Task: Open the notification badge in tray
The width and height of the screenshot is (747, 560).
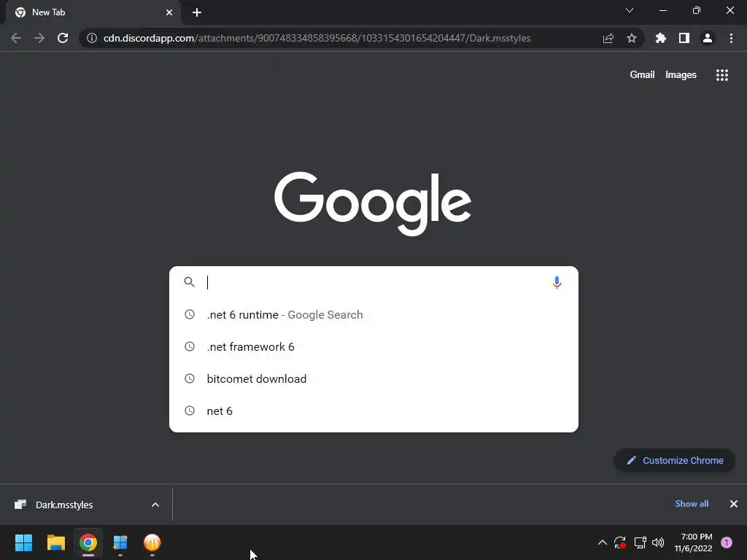Action: point(727,542)
